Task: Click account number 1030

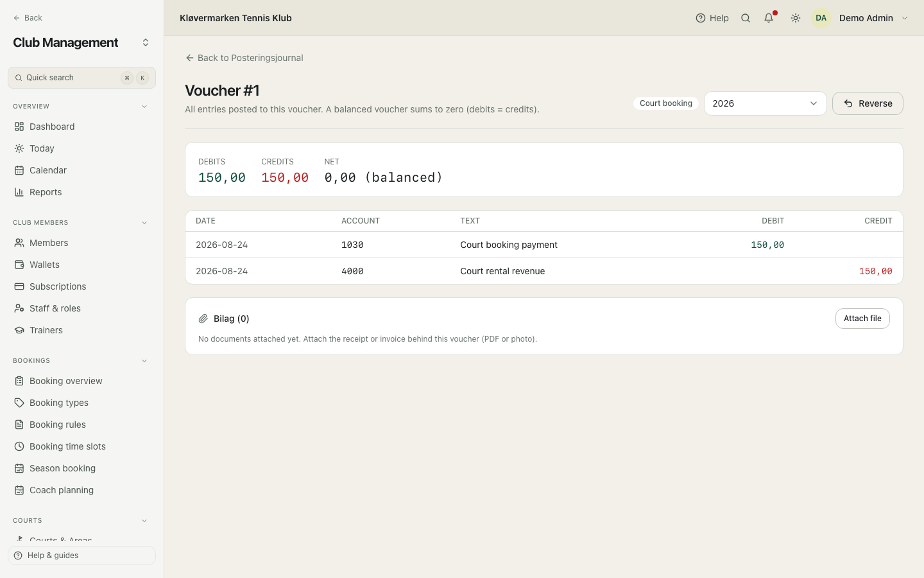Action: [352, 245]
